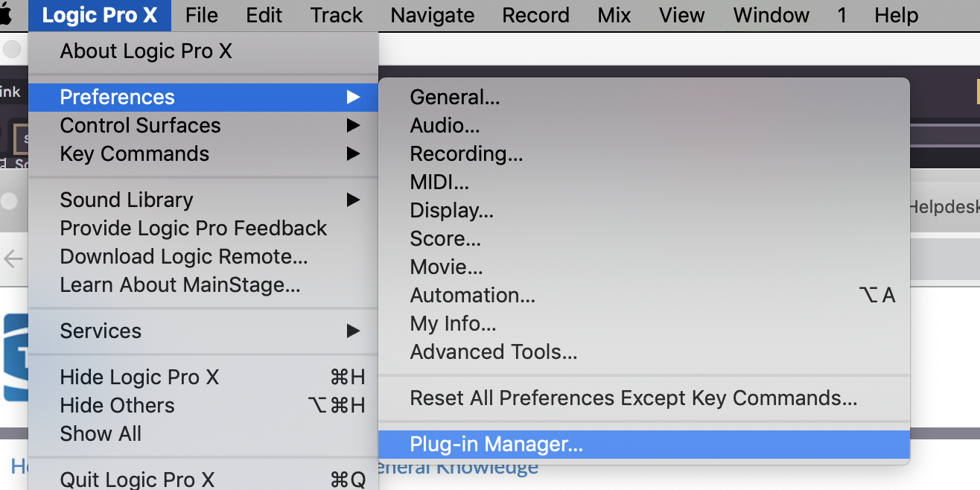This screenshot has height=490, width=980.
Task: Expand the Key Commands submenu arrow
Action: pyautogui.click(x=353, y=154)
